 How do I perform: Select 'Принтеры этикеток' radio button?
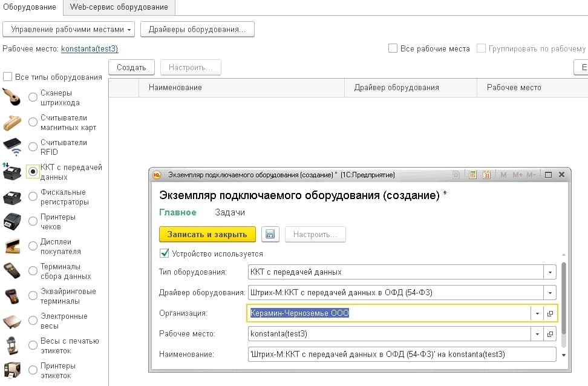point(33,370)
